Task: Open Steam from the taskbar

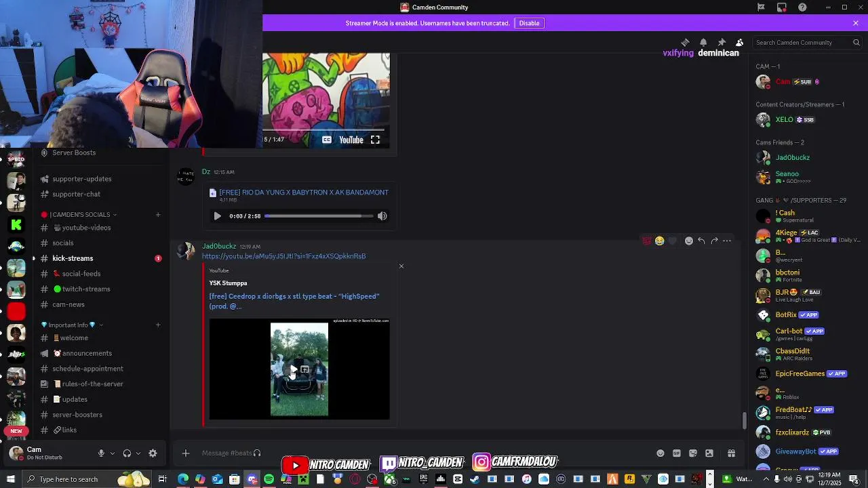Action: pyautogui.click(x=475, y=479)
